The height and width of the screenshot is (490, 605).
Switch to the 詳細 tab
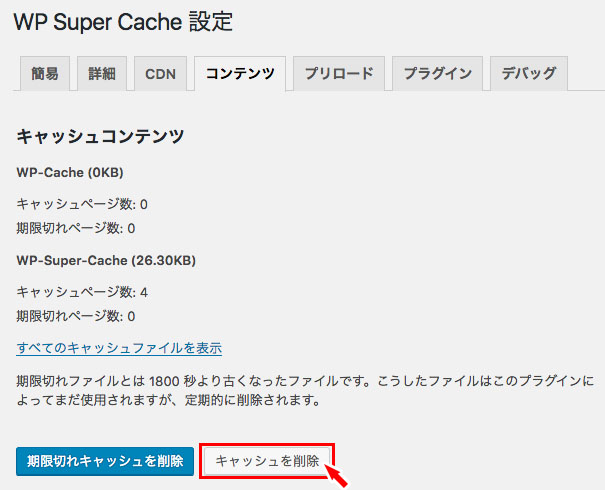[x=102, y=74]
